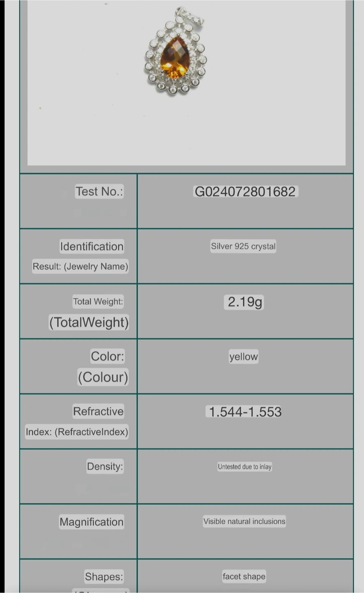Select the Untested due to inlay text
This screenshot has width=364, height=593.
[245, 467]
